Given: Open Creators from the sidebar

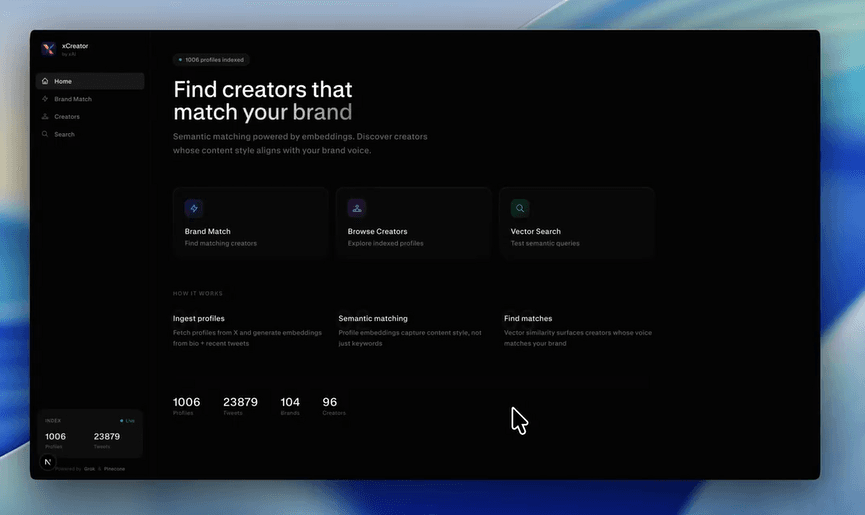Looking at the screenshot, I should 90,116.
